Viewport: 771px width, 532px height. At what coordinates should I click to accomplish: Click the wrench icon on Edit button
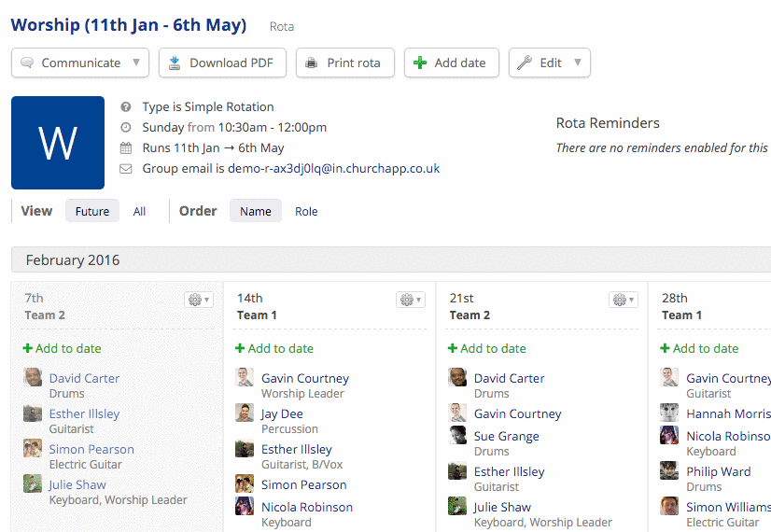525,63
